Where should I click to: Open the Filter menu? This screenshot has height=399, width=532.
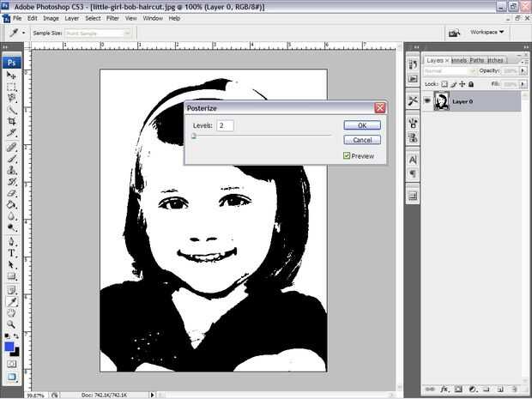[x=112, y=18]
